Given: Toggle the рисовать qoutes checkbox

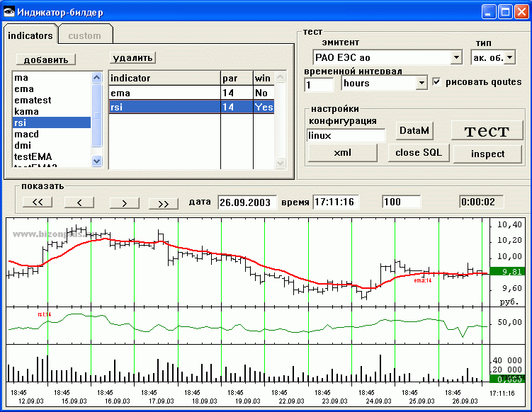Looking at the screenshot, I should click(x=436, y=82).
